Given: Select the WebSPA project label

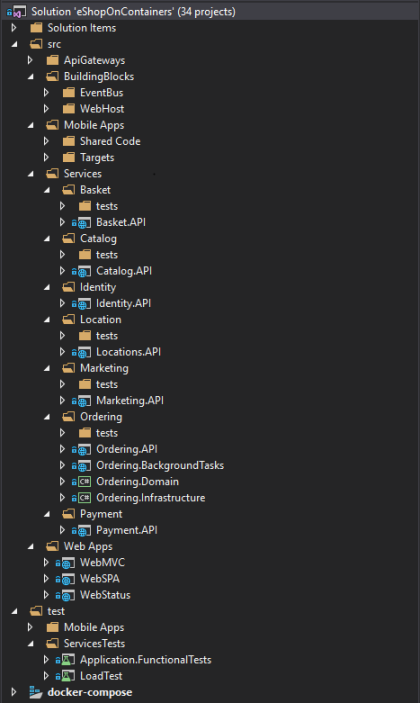Looking at the screenshot, I should click(100, 579).
